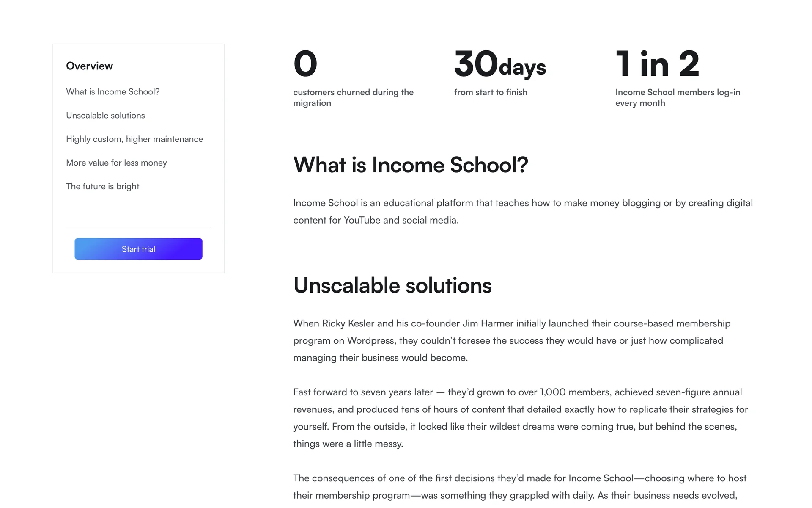Click the '30days' statistic number
The width and height of the screenshot is (812, 508).
(500, 65)
